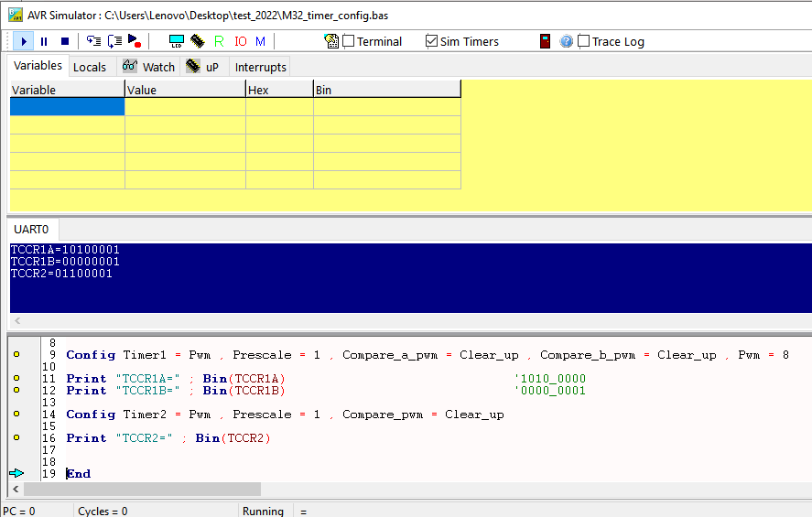This screenshot has width=812, height=517.
Task: Click the Print "TCCR1A=" code line
Action: click(x=176, y=379)
